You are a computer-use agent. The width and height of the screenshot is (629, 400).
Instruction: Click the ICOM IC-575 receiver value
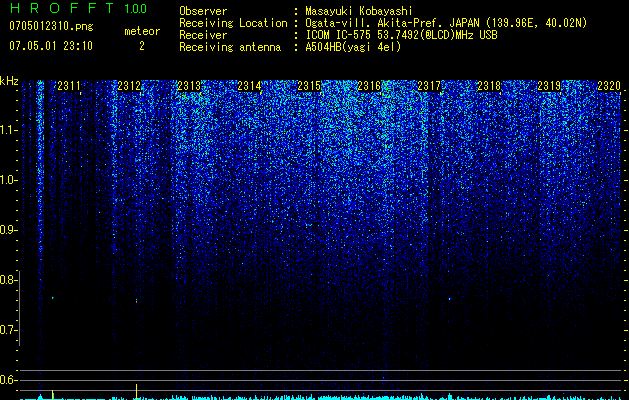tap(401, 35)
